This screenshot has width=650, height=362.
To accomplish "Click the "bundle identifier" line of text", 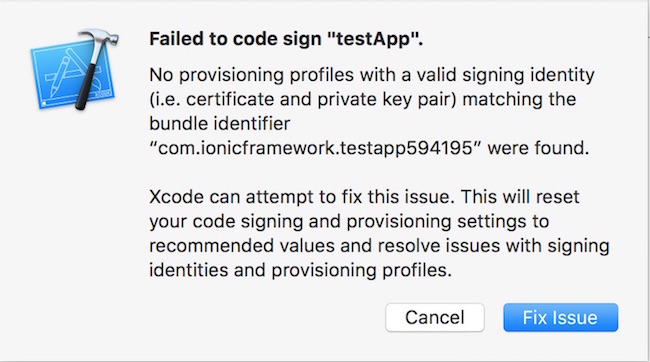I will click(x=220, y=124).
